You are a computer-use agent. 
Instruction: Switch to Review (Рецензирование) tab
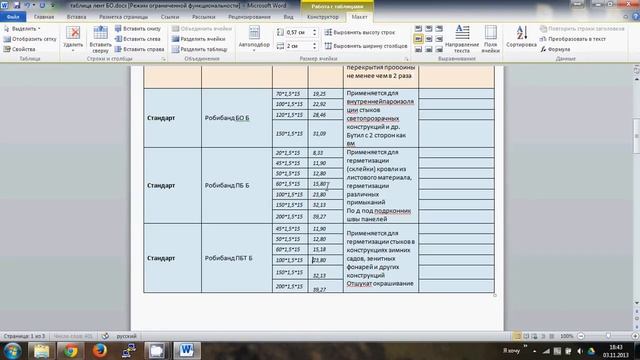249,17
